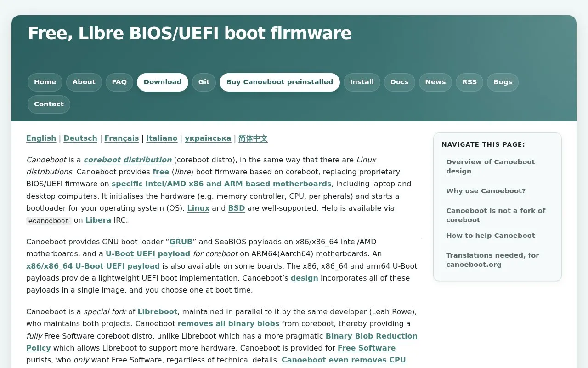
Task: Switch language to Français
Action: [122, 138]
